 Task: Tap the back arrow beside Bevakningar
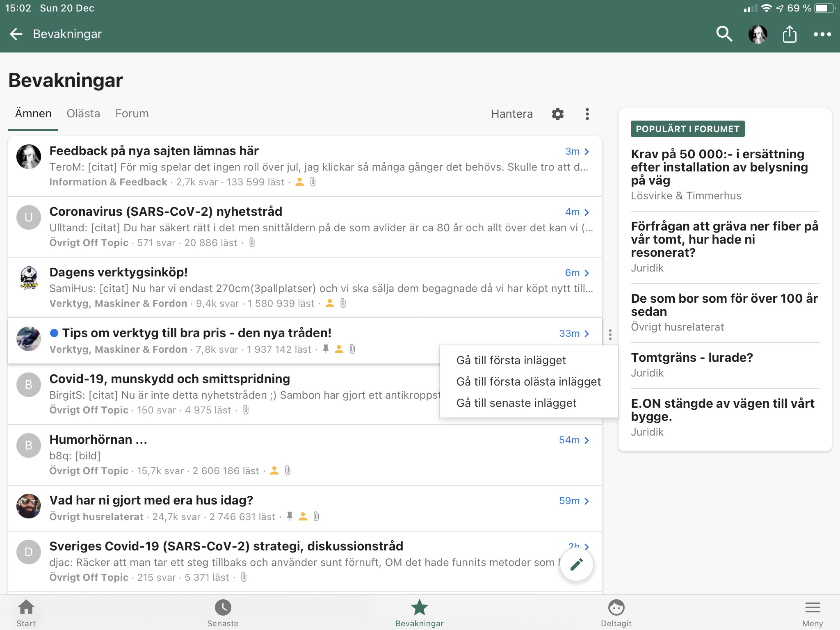[x=16, y=34]
